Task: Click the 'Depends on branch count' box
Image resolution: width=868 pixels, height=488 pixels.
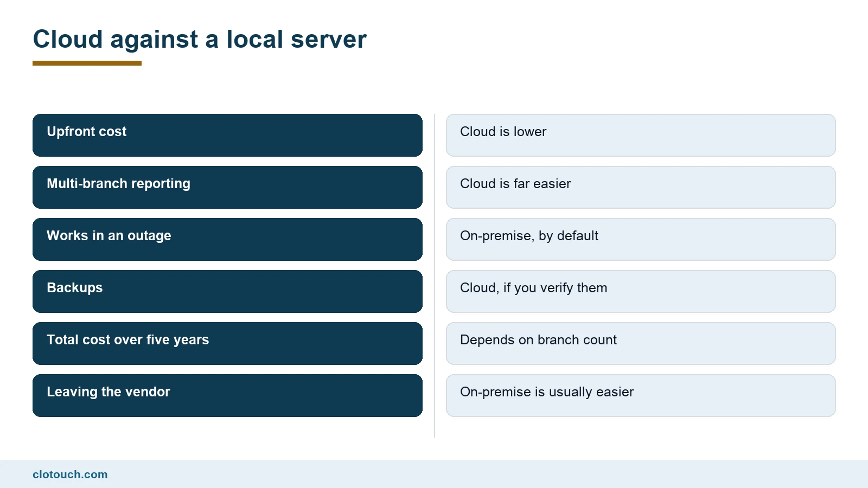Action: point(641,343)
